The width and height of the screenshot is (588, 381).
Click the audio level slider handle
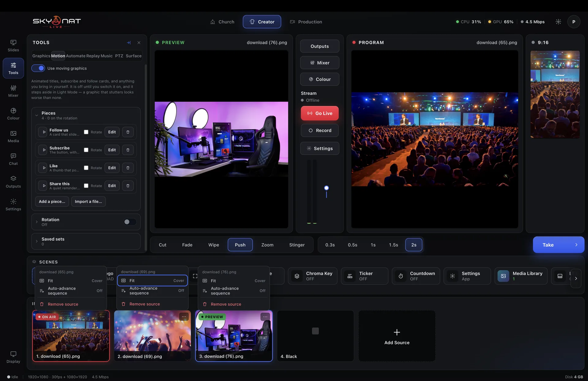point(326,188)
